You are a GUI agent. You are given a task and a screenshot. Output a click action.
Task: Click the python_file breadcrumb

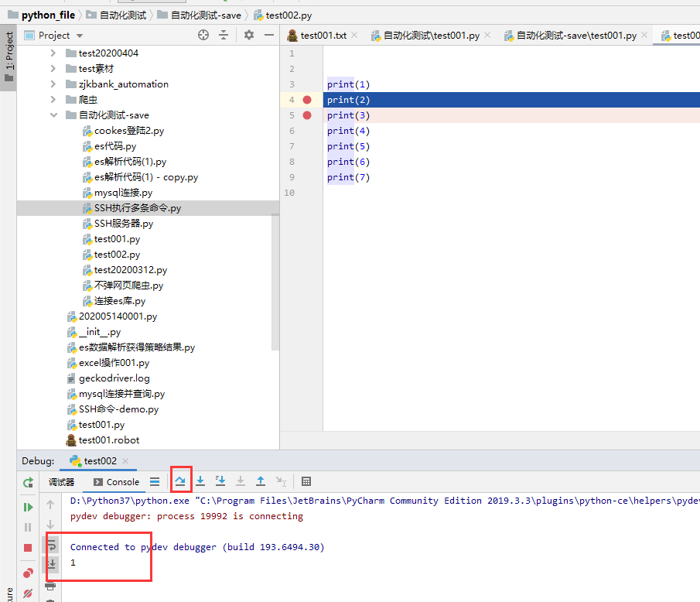pos(48,15)
